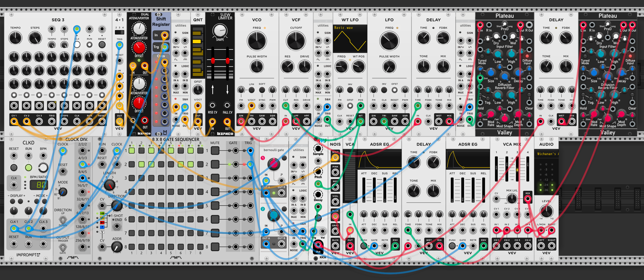This screenshot has height=280, width=644.
Task: Flip the Clock Div DIRECTION up/down switch
Action: click(63, 219)
